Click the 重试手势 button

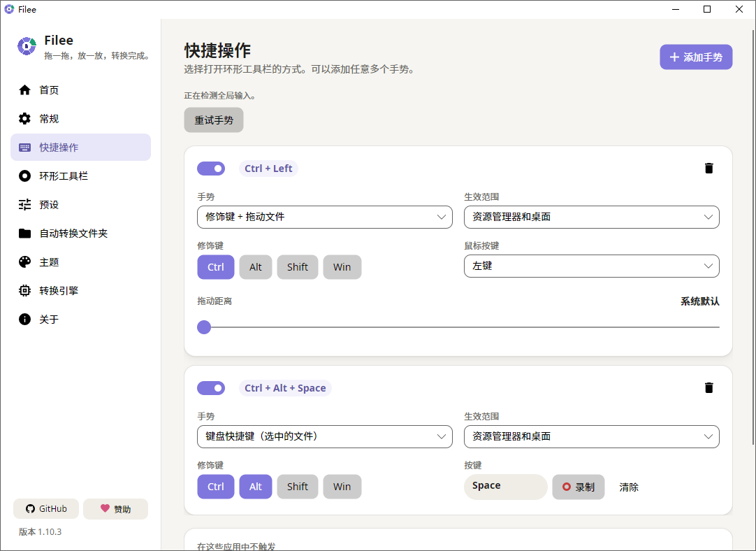[214, 120]
